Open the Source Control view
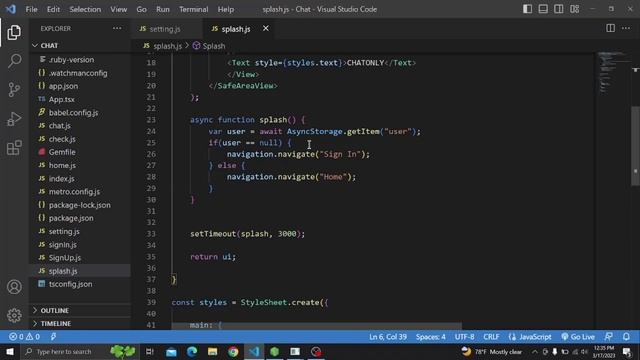Image resolution: width=640 pixels, height=360 pixels. point(14,89)
